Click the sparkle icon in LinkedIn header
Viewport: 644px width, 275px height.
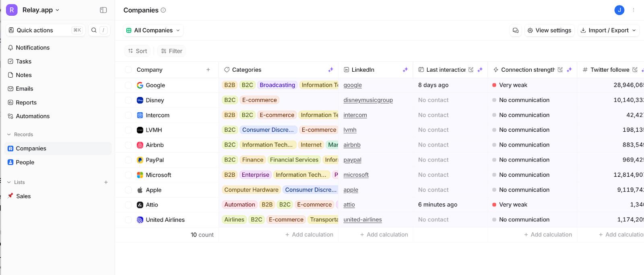pyautogui.click(x=405, y=70)
